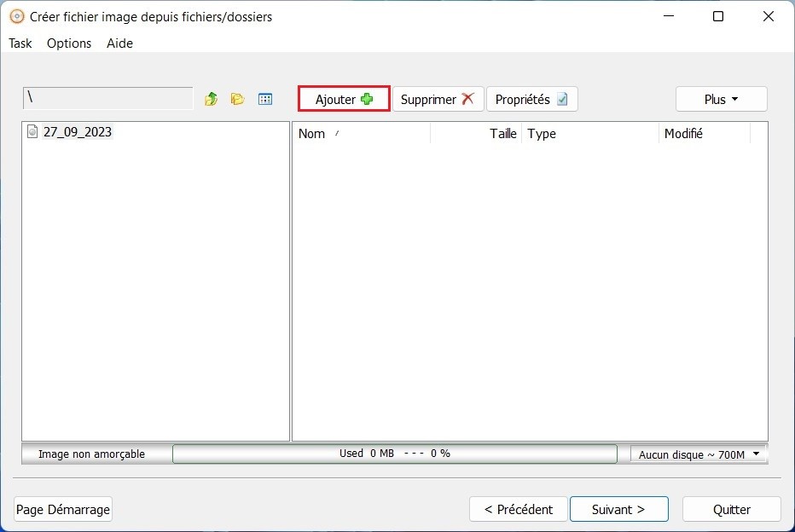The image size is (795, 532).
Task: Click the green up-arrow folder navigation icon
Action: 211,99
